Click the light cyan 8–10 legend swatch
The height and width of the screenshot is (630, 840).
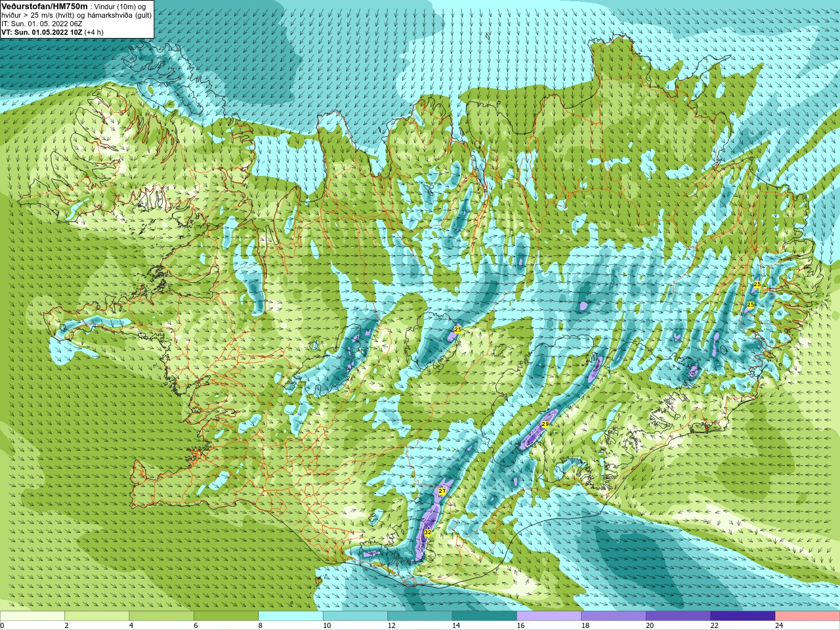(x=291, y=616)
